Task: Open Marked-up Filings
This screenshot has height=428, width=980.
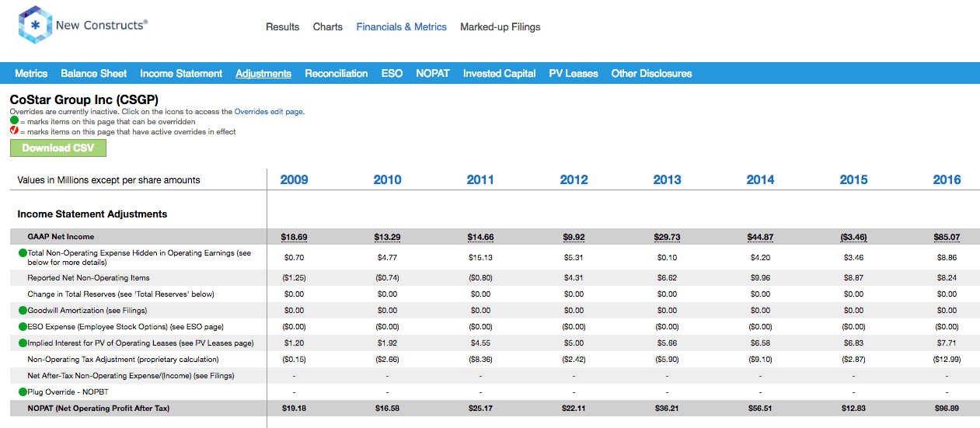Action: pos(500,26)
